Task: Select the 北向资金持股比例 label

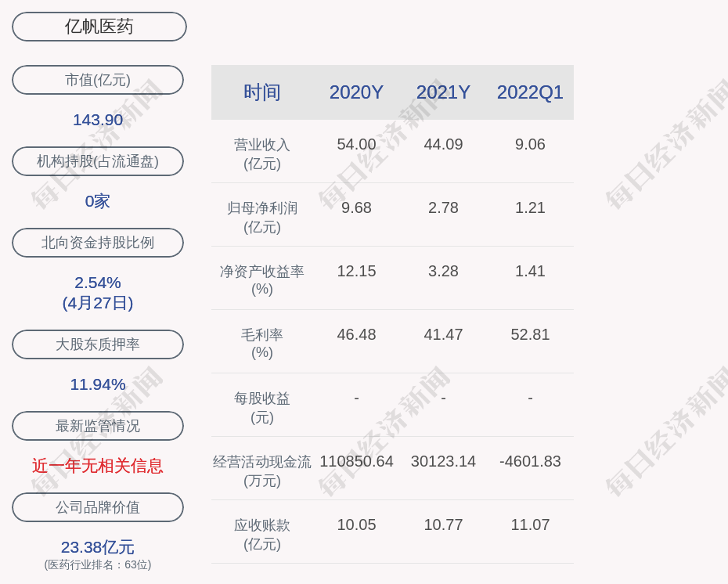Action: 98,243
